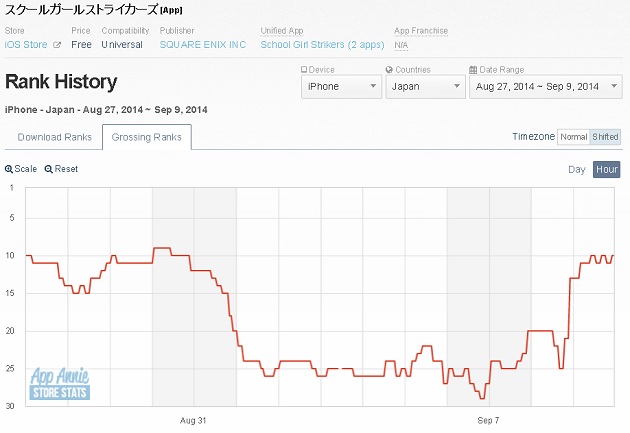Screen dimensions: 630x433
Task: Set timezone to Normal
Action: (x=573, y=137)
